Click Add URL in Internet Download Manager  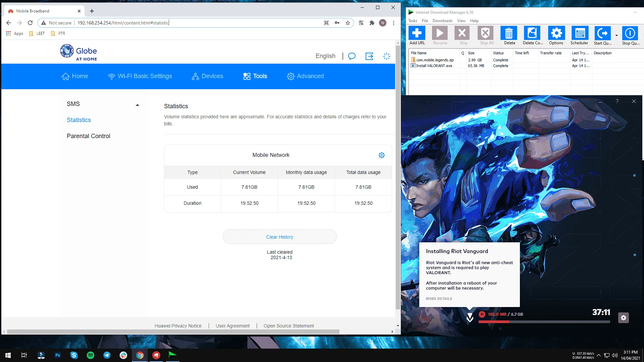[417, 35]
